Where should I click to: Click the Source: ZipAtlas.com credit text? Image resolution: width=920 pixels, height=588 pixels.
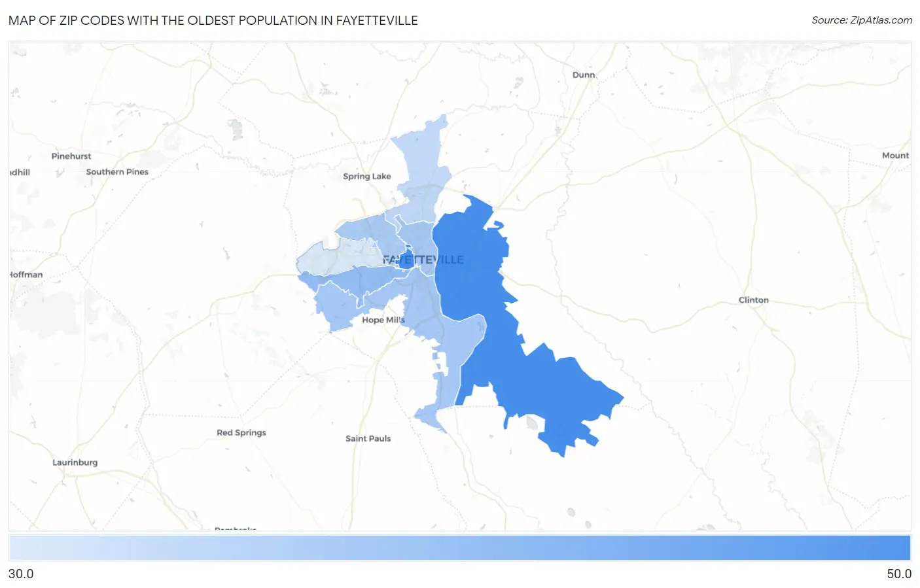point(862,20)
